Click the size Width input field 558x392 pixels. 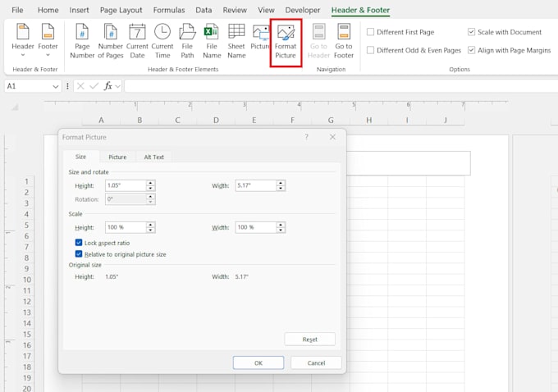tap(255, 185)
